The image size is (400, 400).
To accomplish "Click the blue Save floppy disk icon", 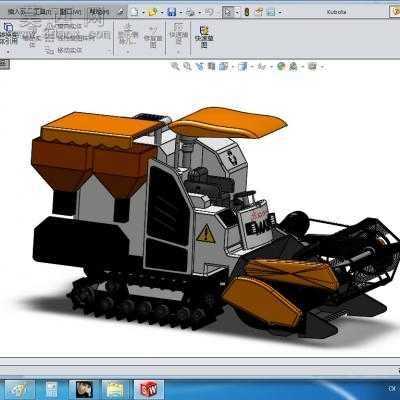I will point(172,12).
